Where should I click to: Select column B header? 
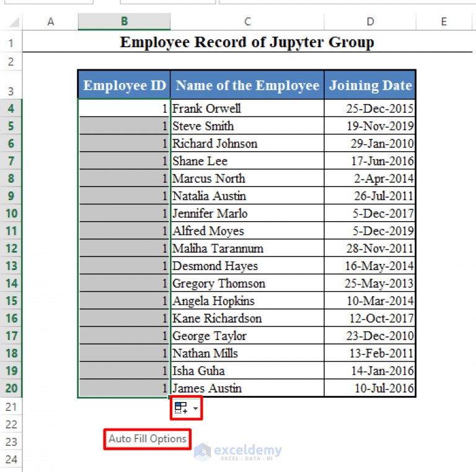(x=124, y=22)
